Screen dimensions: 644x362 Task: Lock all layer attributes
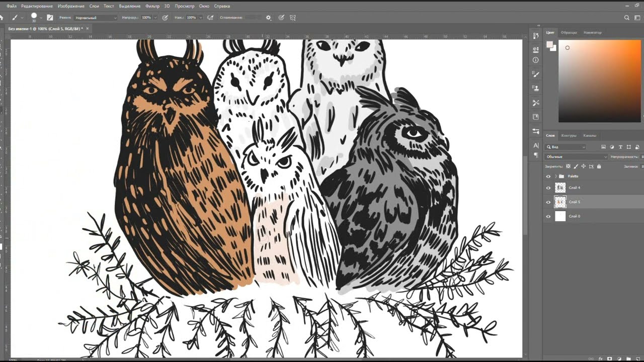[x=599, y=166]
